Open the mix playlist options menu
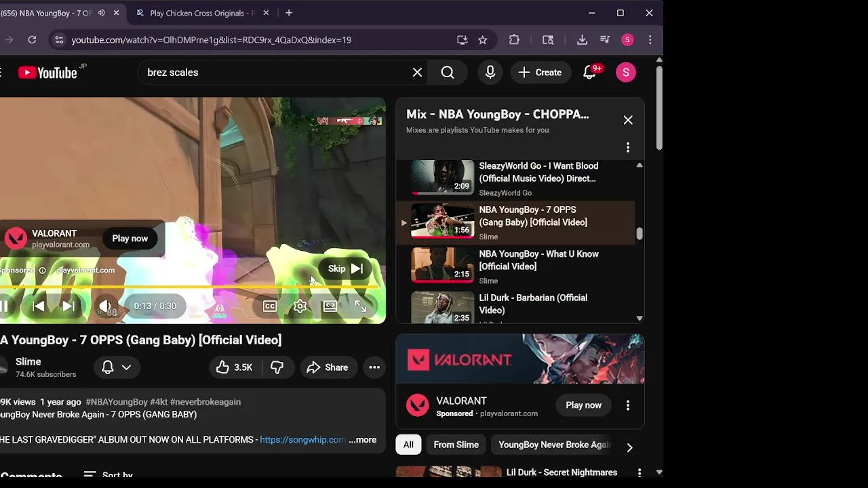 (x=628, y=147)
